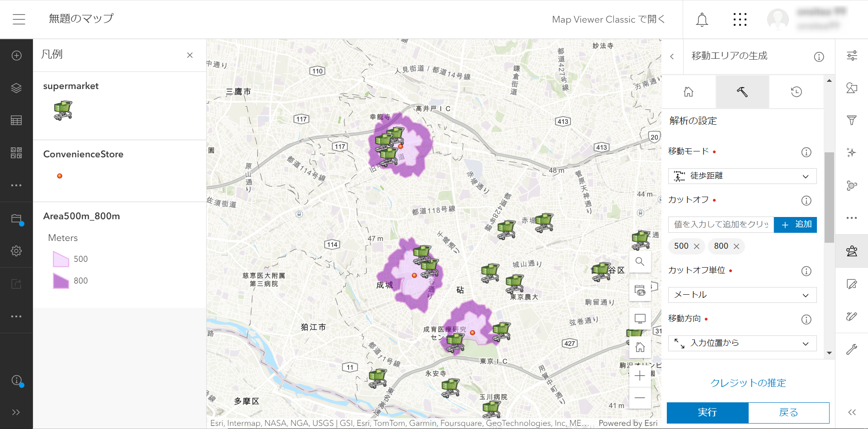Open map settings gear icon

coord(16,251)
